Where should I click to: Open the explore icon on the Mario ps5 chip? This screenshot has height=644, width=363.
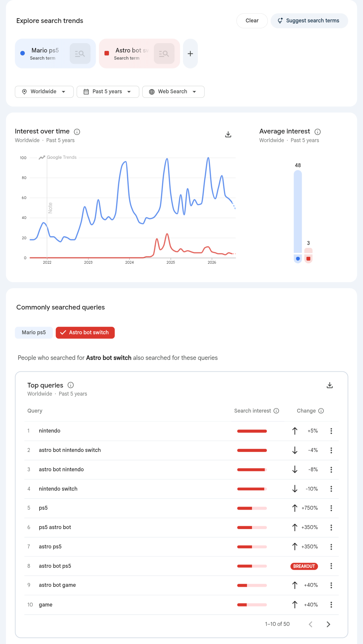point(80,54)
